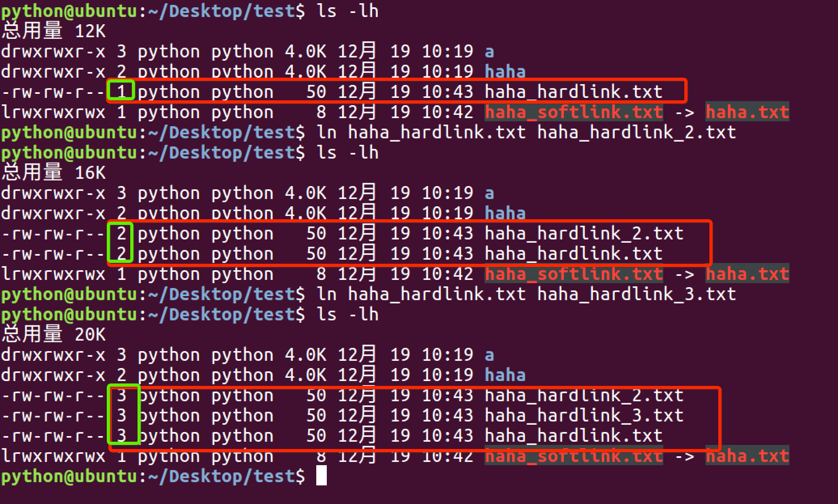Click haha_hardlink_2.txt in the first ln command
838x504 pixels.
click(x=636, y=132)
